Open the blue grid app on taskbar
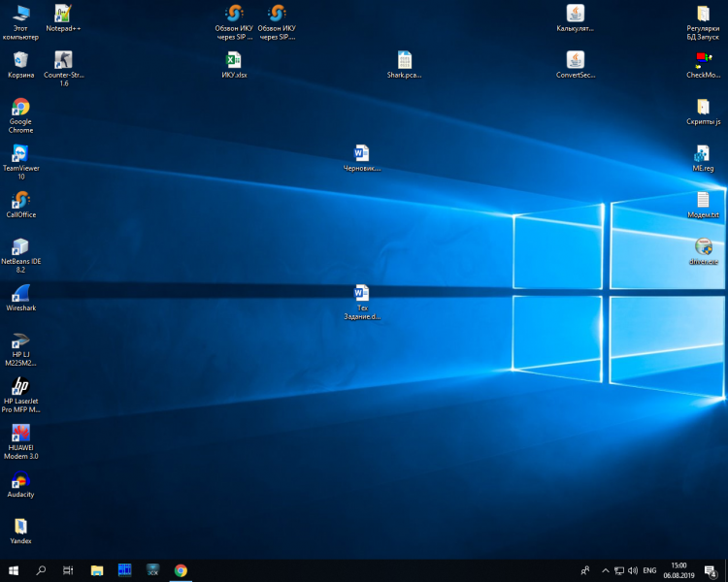The height and width of the screenshot is (582, 728). pyautogui.click(x=124, y=570)
